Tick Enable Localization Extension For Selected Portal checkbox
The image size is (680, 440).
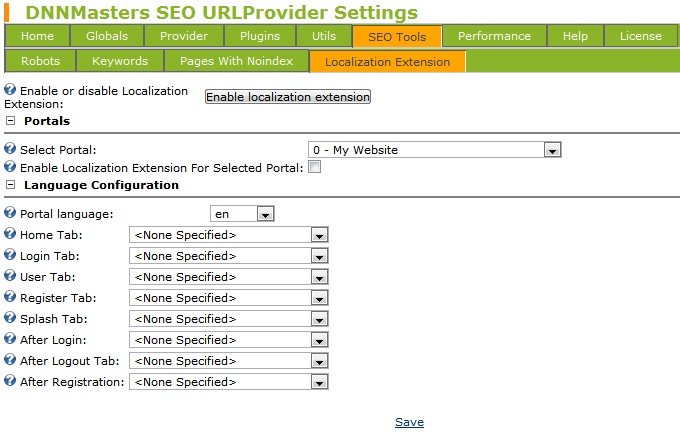tap(314, 167)
